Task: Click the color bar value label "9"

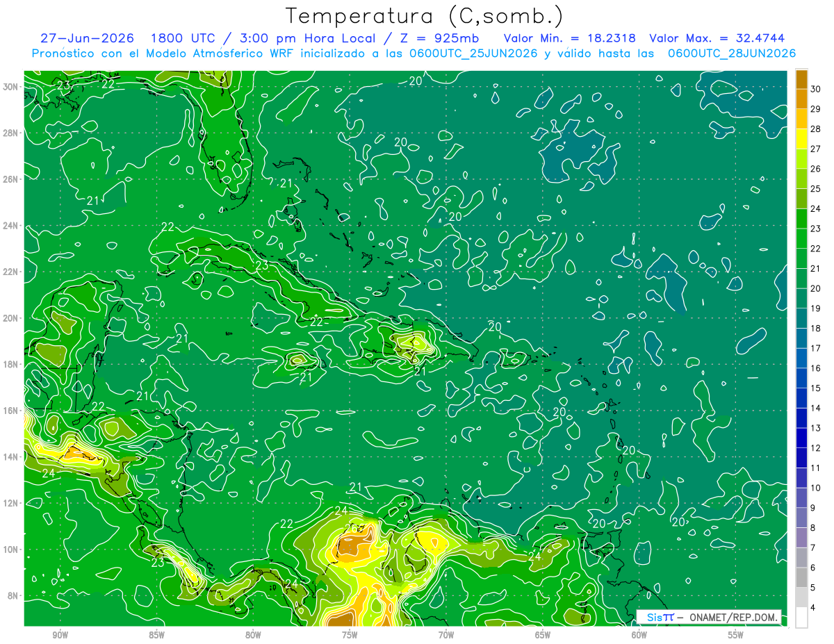Action: pyautogui.click(x=815, y=509)
